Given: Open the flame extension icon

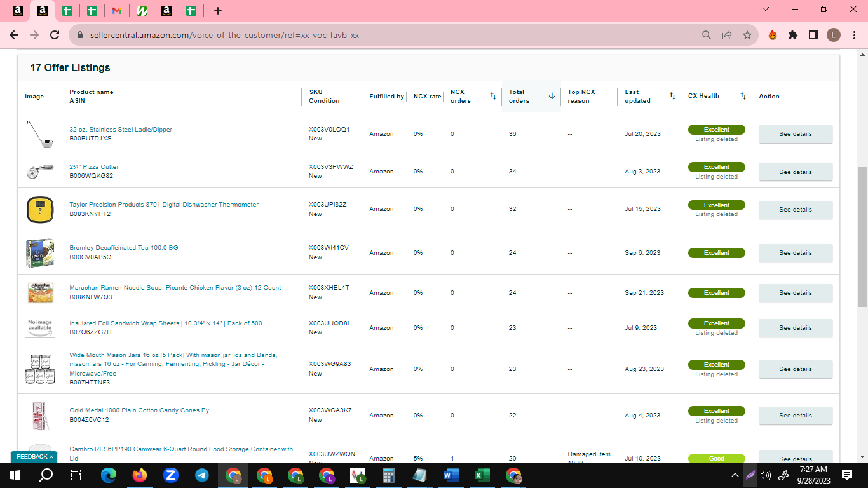Looking at the screenshot, I should pyautogui.click(x=773, y=36).
